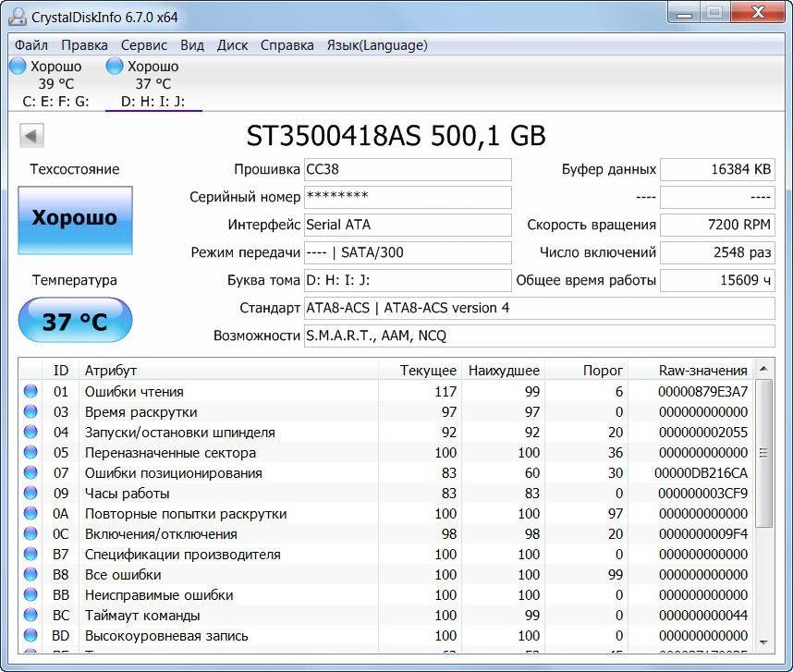This screenshot has width=793, height=672.
Task: Close the CrystalDiskInfo window
Action: point(758,13)
